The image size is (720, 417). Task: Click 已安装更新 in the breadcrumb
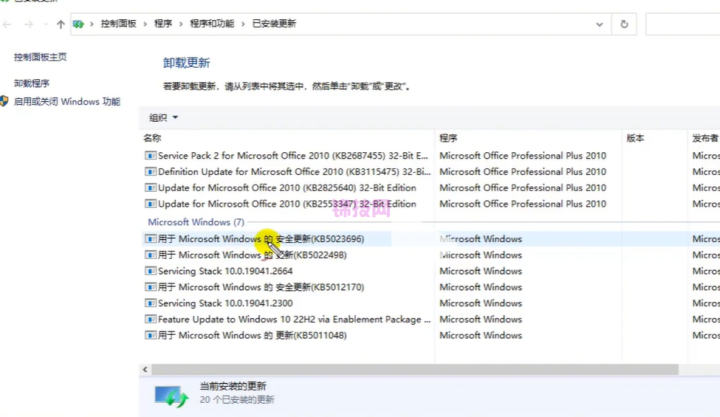(274, 23)
